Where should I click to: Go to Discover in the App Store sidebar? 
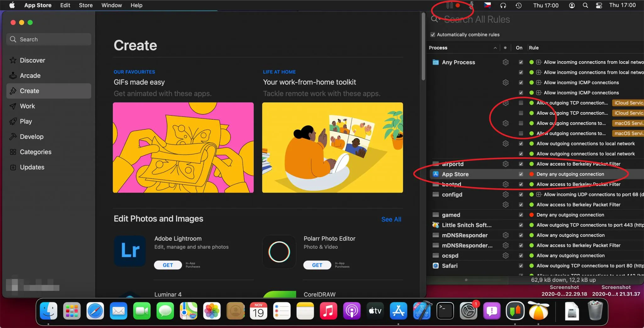pos(49,60)
